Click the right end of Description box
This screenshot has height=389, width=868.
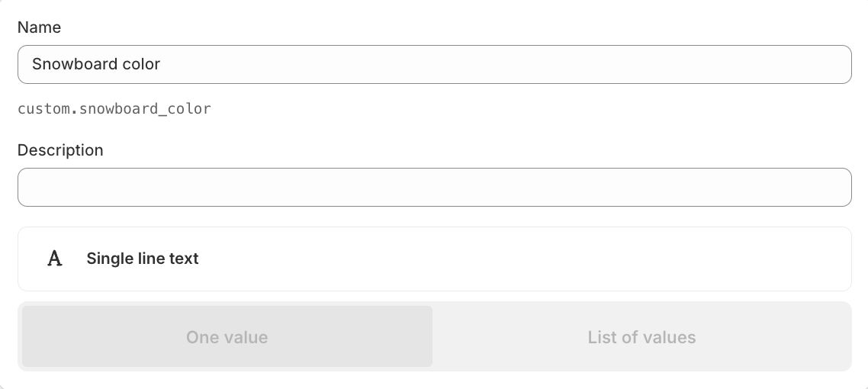(x=831, y=188)
